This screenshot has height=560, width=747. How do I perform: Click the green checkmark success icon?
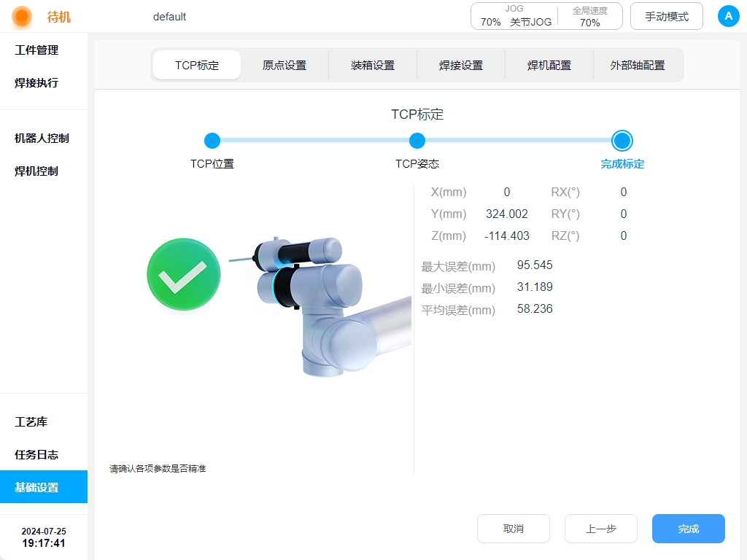pyautogui.click(x=183, y=274)
